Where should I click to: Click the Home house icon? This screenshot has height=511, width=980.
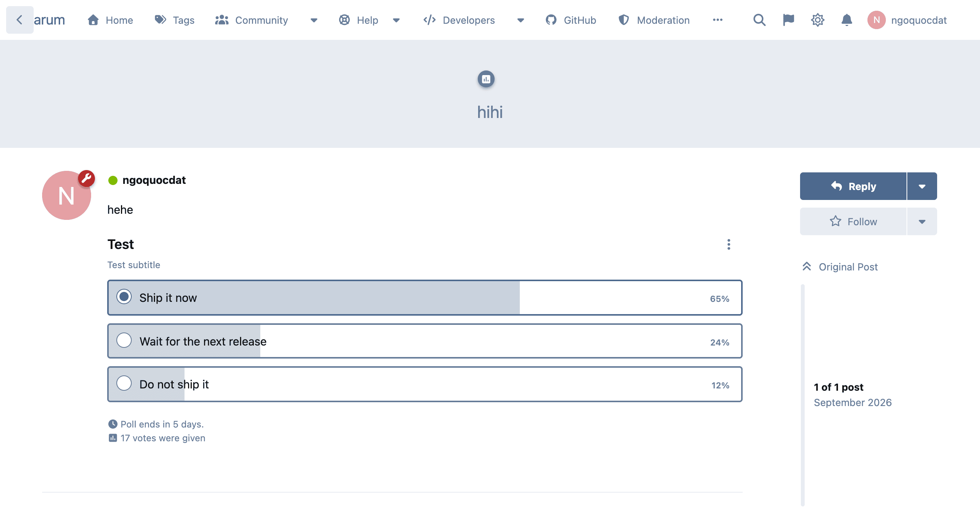coord(93,20)
